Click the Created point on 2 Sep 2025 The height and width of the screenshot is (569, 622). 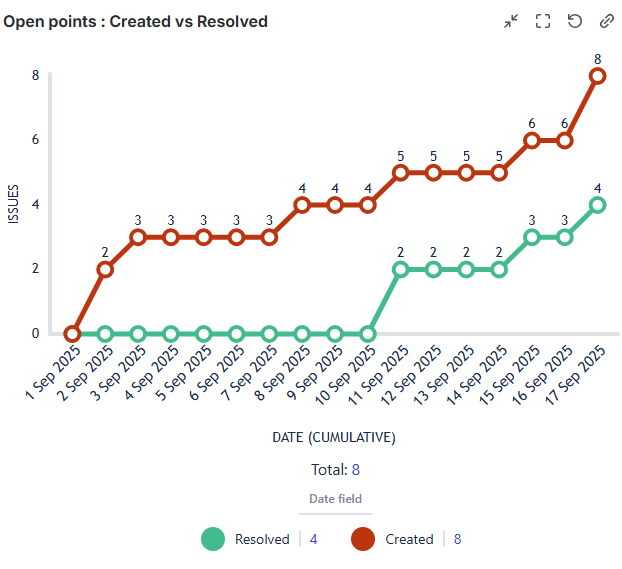(105, 269)
